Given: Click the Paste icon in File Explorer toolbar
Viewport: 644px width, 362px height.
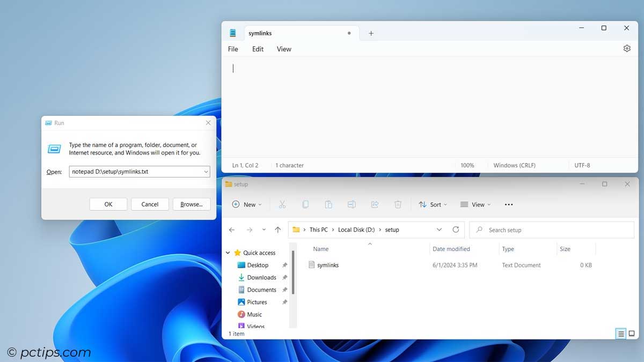Looking at the screenshot, I should point(328,204).
